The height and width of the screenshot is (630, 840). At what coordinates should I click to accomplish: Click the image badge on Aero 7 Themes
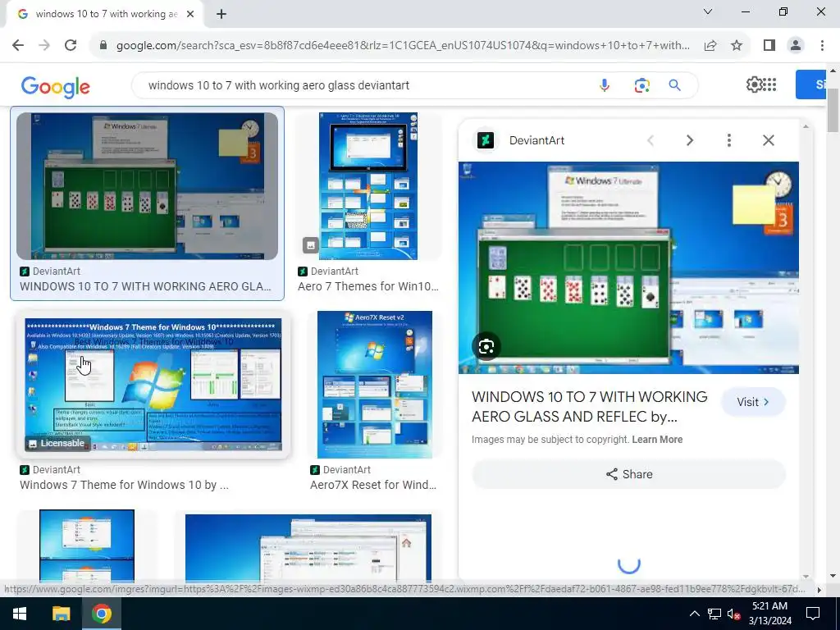(310, 245)
